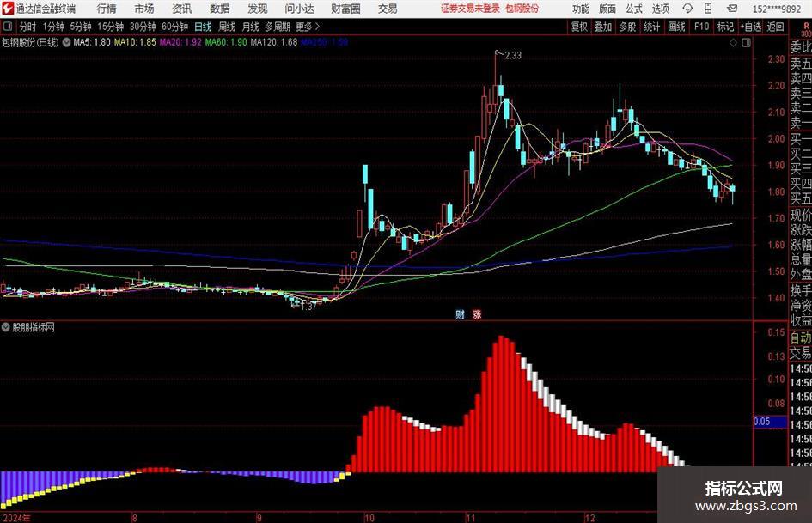Screen dimensions: 812x523
Task: Select the 多周期 tab
Action: point(278,27)
